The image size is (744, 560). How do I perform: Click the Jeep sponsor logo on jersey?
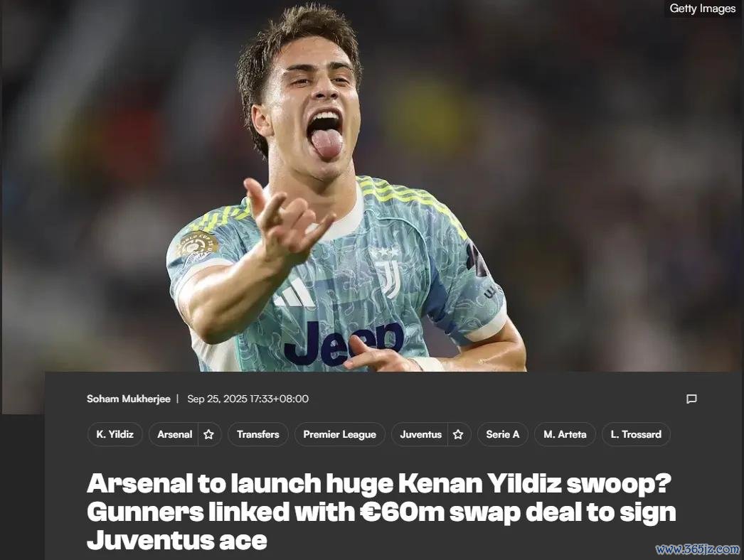tap(345, 343)
